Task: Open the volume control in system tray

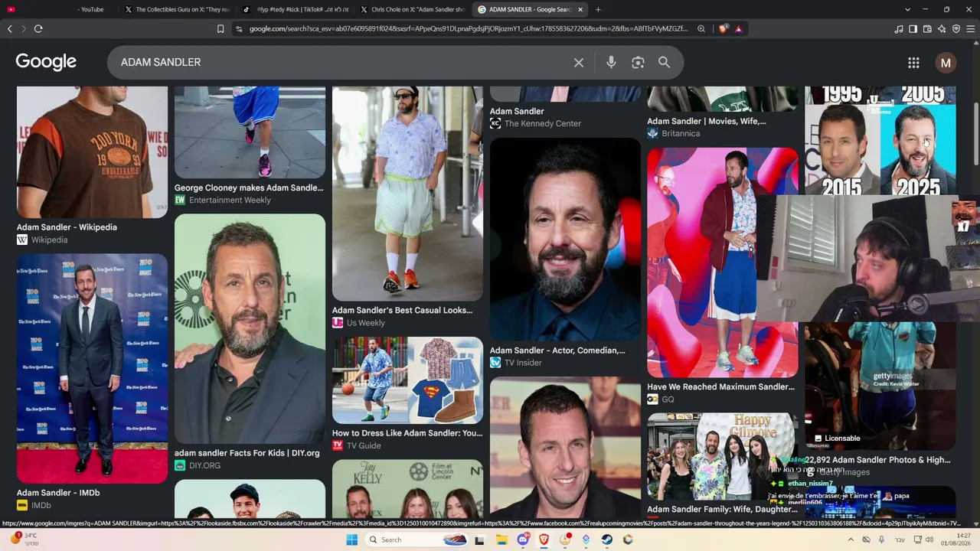Action: 929,540
